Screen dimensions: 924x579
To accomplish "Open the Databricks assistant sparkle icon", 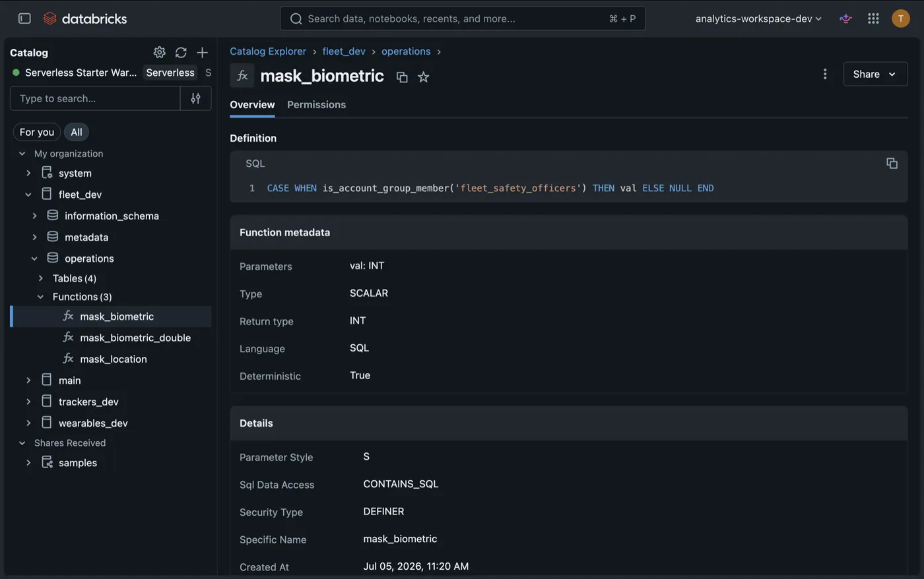I will point(845,18).
